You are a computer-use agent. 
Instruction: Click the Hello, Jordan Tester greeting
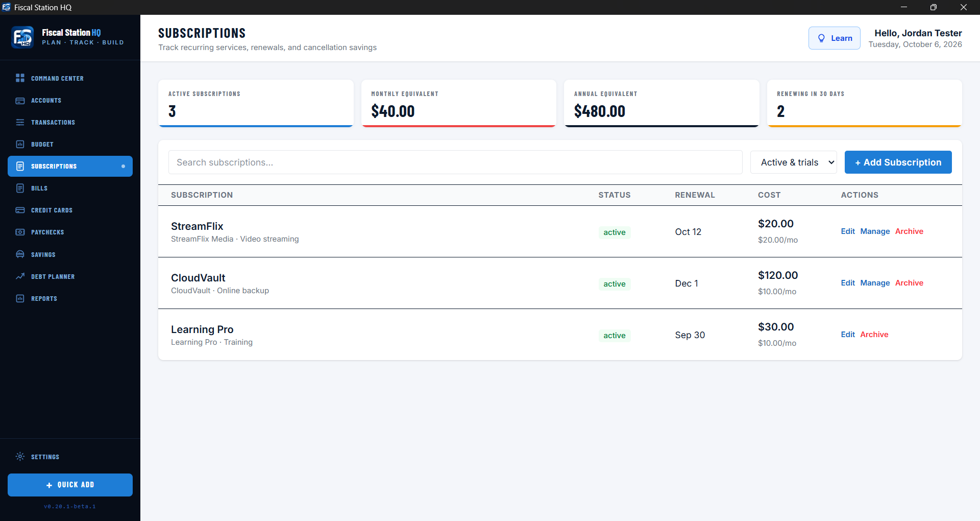[x=918, y=33]
